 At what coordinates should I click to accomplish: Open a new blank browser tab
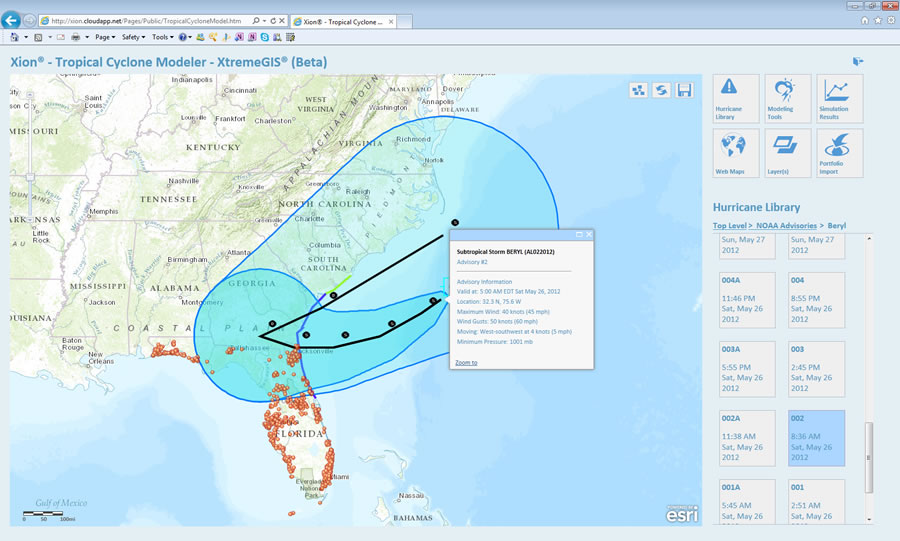pyautogui.click(x=404, y=22)
